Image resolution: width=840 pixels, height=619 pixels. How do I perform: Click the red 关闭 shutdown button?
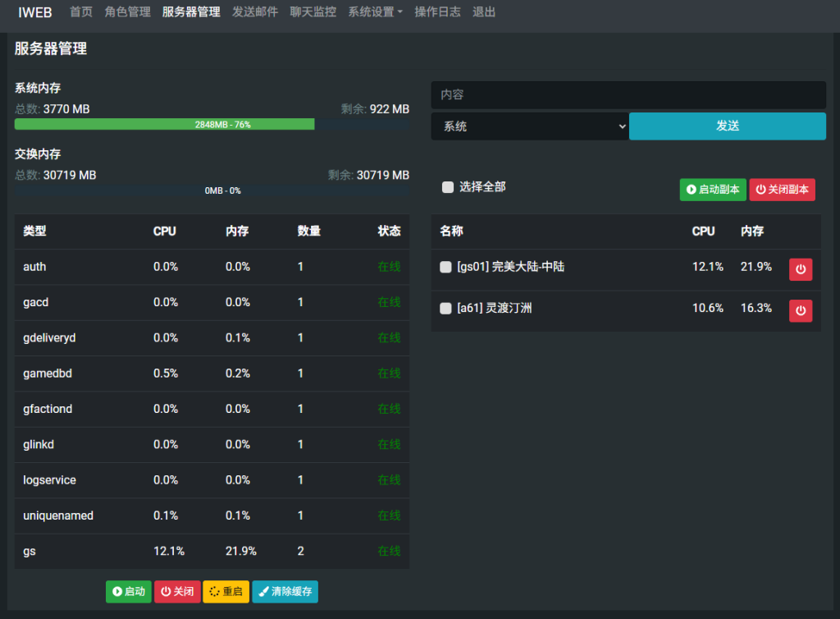[x=177, y=591]
